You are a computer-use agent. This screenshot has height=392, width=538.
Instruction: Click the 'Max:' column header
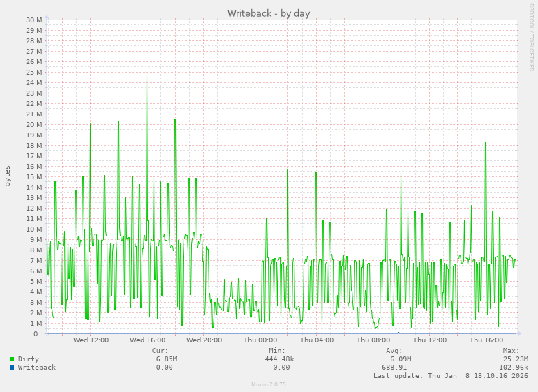[511, 351]
